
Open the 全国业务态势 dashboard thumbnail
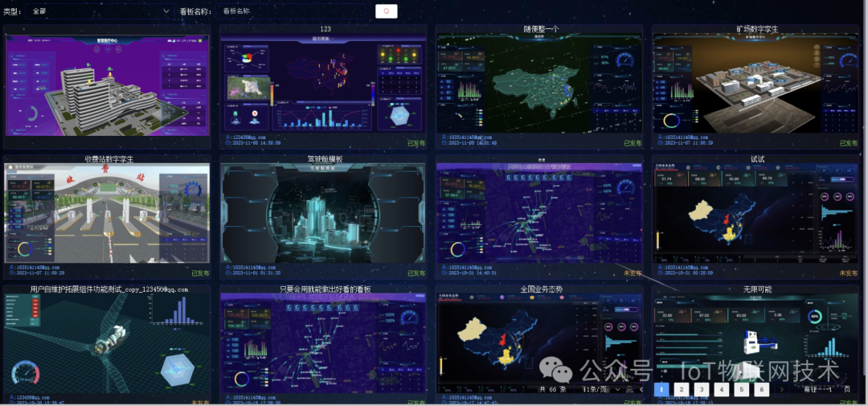click(539, 343)
